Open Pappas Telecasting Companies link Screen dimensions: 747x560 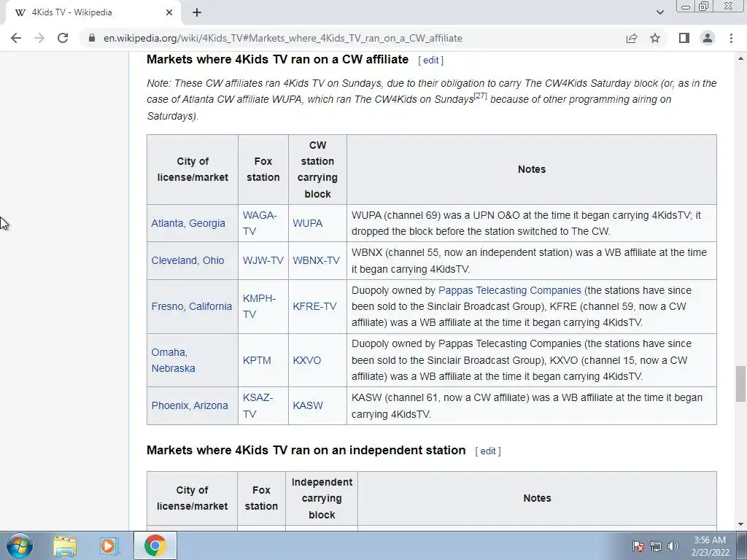pyautogui.click(x=510, y=290)
